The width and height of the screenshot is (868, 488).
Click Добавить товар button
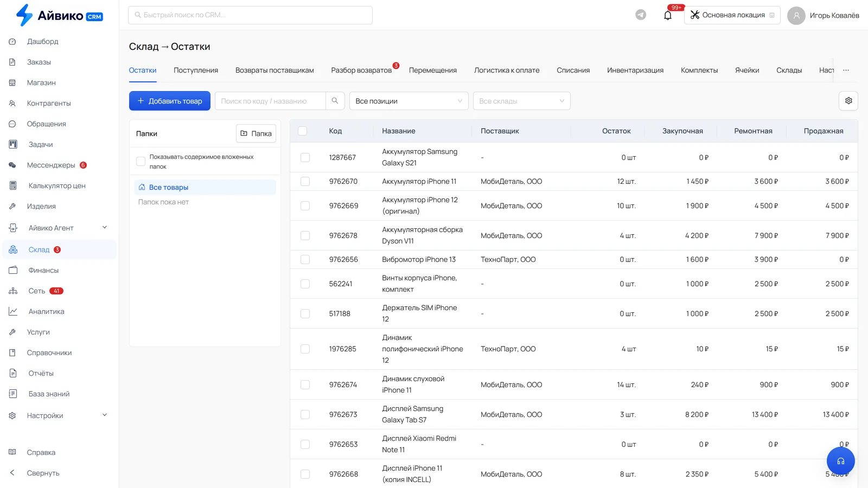coord(170,101)
